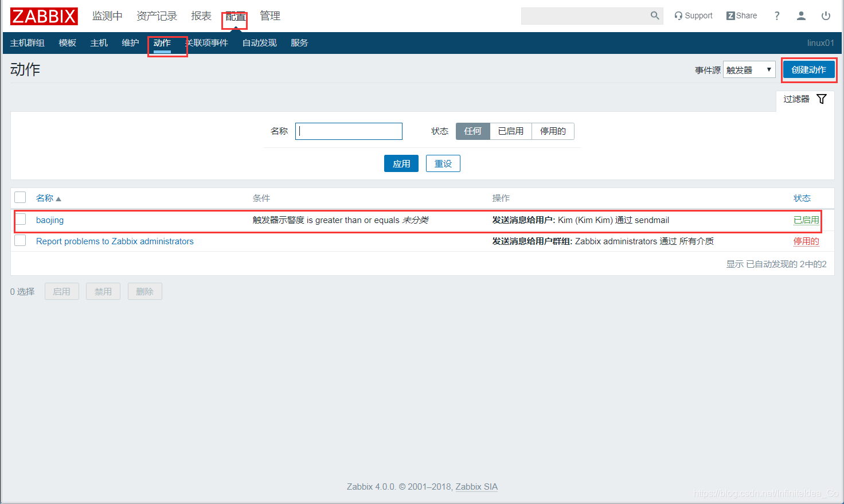Go to 模板 submenu

(68, 43)
